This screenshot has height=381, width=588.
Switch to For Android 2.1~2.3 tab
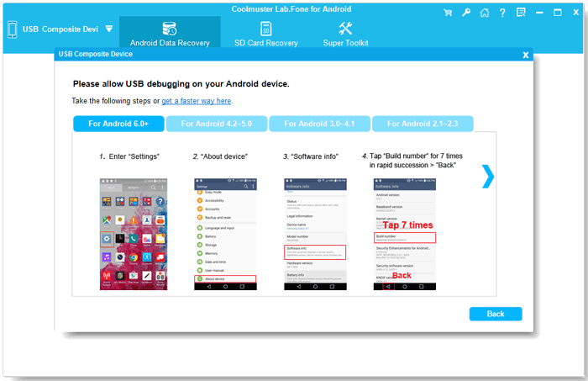tap(423, 124)
